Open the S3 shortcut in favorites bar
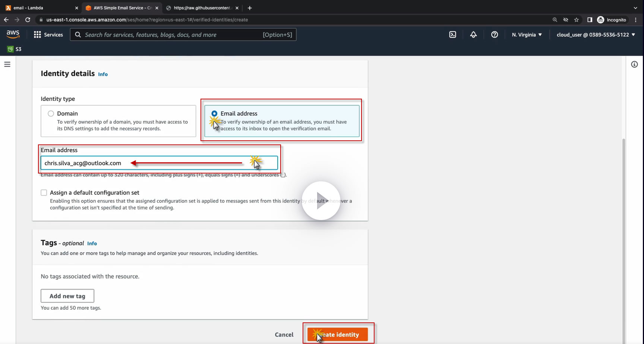This screenshot has height=344, width=644. 14,49
